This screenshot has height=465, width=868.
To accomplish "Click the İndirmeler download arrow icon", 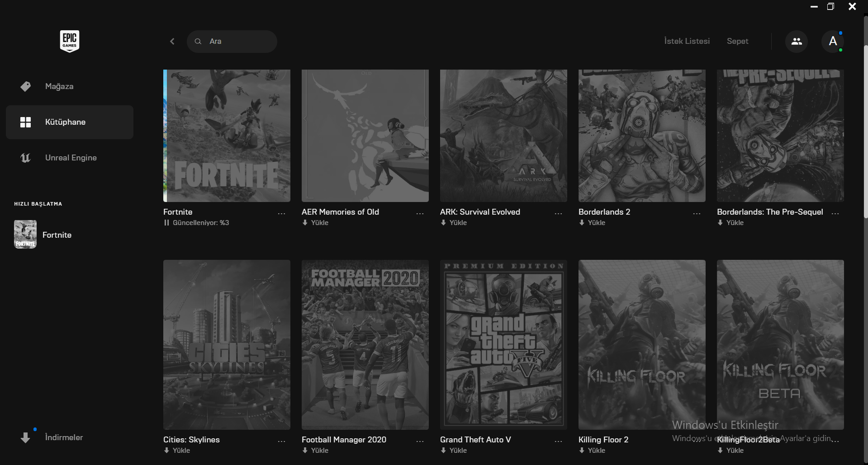I will 25,437.
